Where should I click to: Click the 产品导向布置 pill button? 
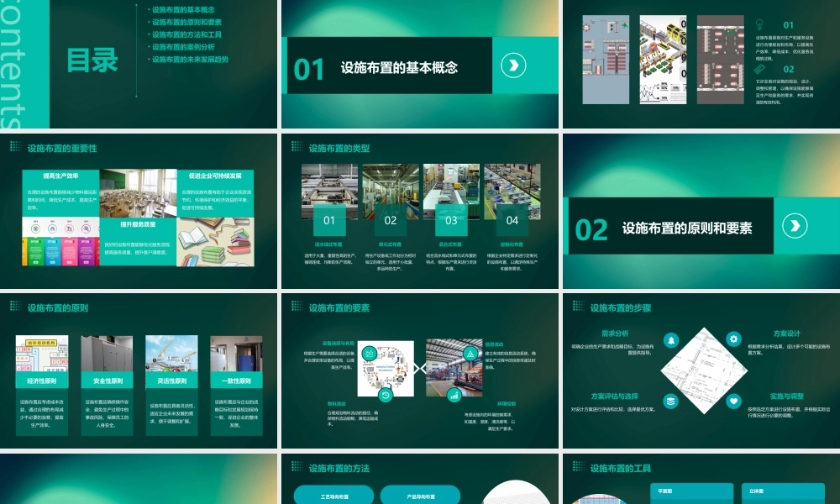coord(421,495)
